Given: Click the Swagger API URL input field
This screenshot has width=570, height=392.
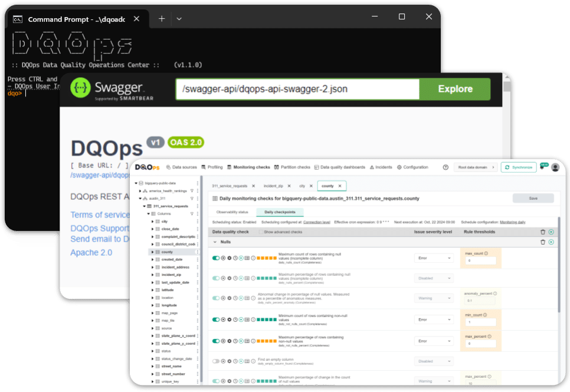Looking at the screenshot, I should (298, 89).
